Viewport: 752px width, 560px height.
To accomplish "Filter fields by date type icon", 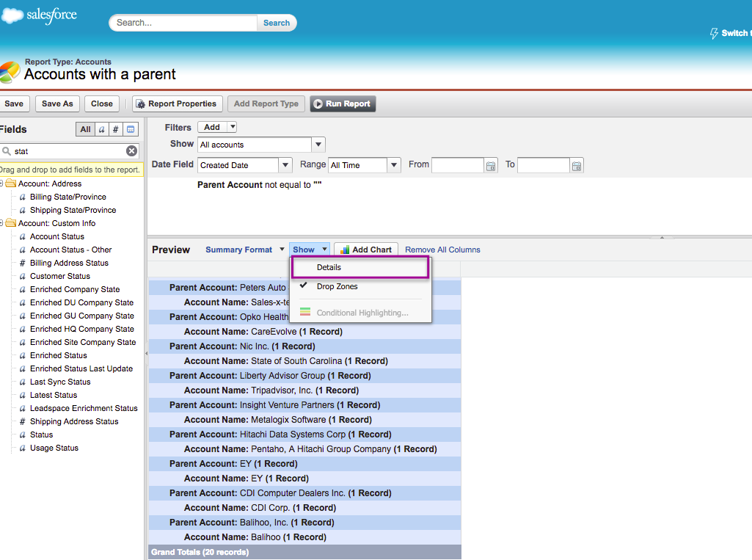I will (x=131, y=129).
